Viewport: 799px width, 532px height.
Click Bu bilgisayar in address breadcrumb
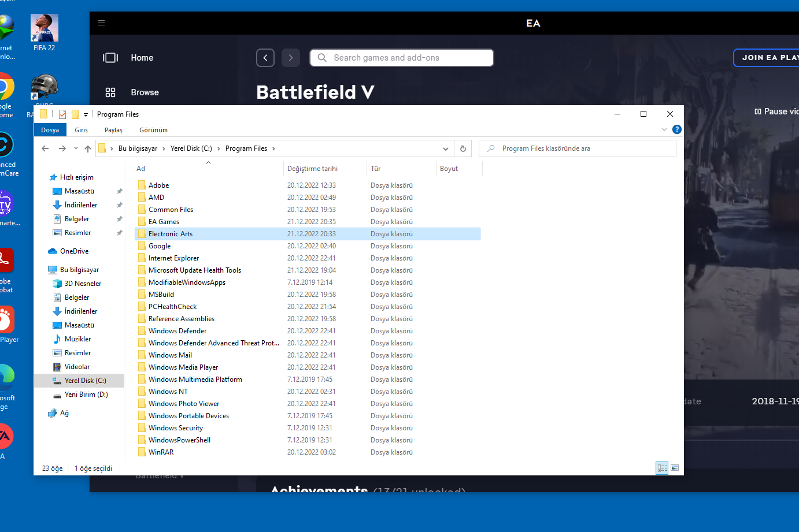138,148
